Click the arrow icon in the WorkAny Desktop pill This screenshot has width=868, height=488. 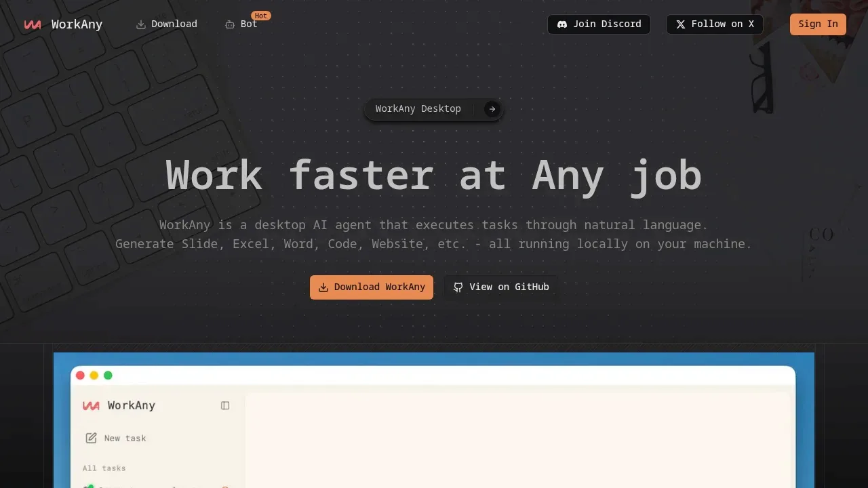tap(492, 109)
